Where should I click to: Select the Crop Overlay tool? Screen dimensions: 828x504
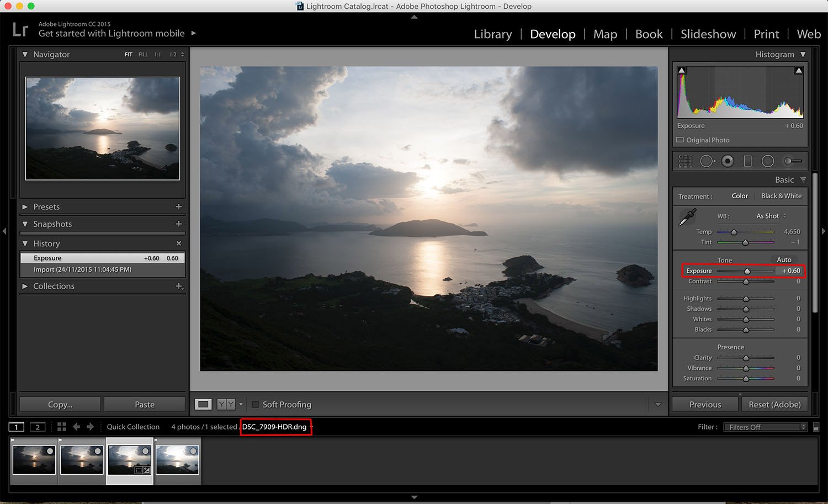[685, 161]
